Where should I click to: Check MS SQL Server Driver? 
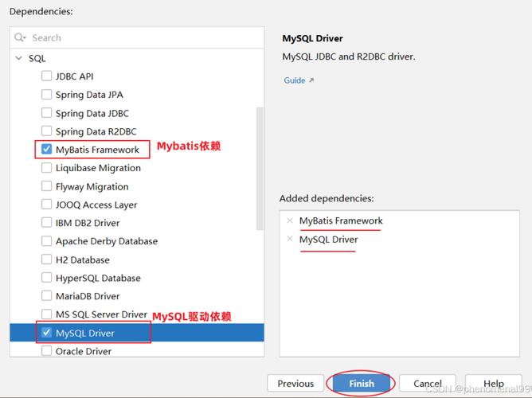pyautogui.click(x=46, y=314)
